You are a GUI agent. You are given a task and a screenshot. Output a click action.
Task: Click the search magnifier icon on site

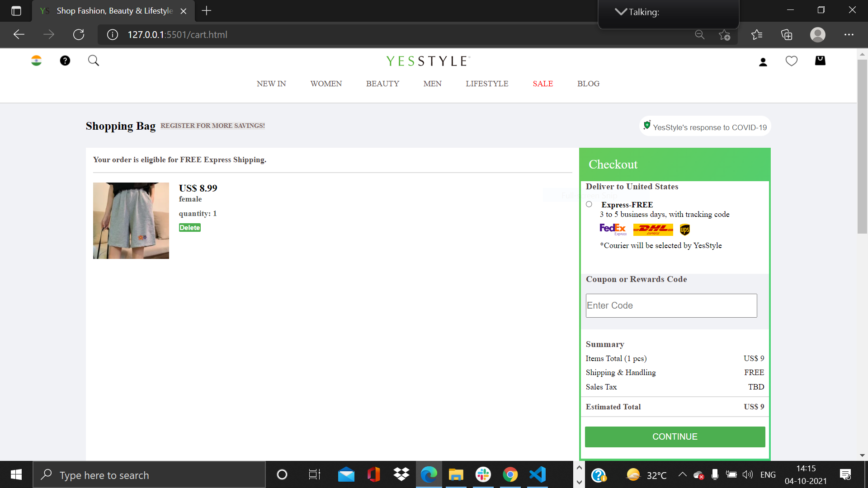[x=94, y=61]
